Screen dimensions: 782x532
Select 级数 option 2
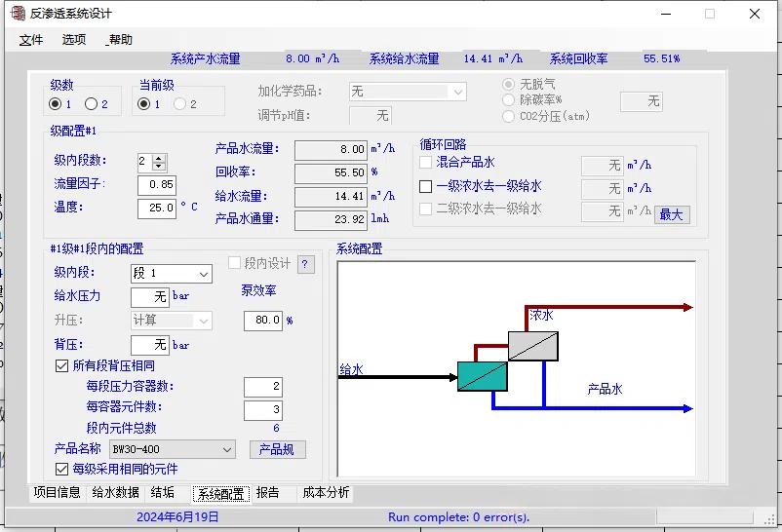click(x=91, y=104)
